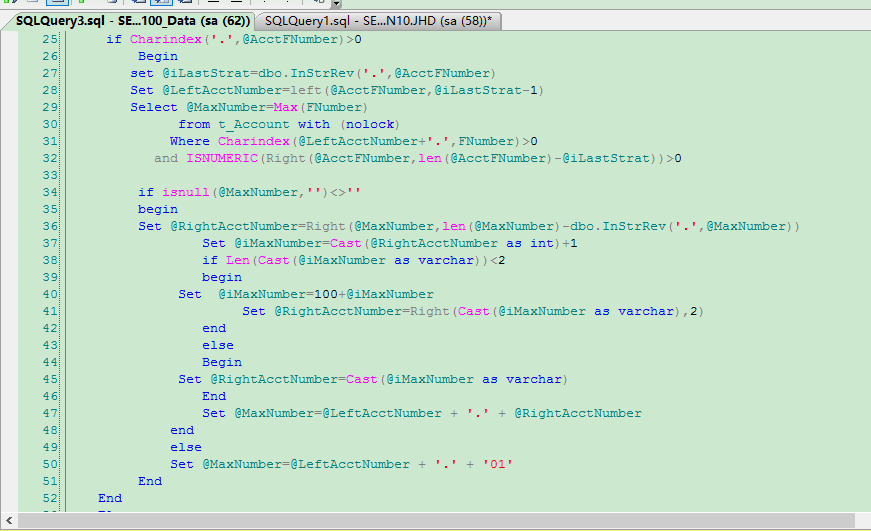Click the horizontal scrollbar track
Screen dimensions: 871x531
click(436, 520)
